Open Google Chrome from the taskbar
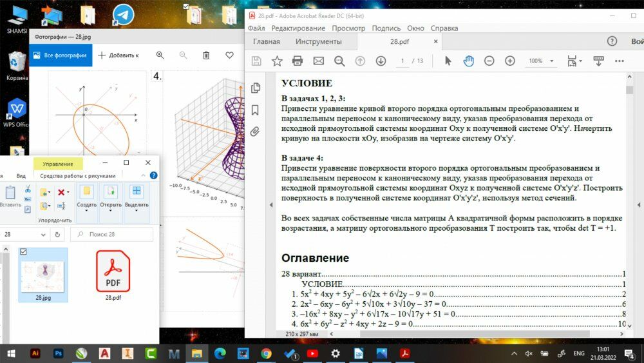644x363 pixels. pyautogui.click(x=266, y=353)
